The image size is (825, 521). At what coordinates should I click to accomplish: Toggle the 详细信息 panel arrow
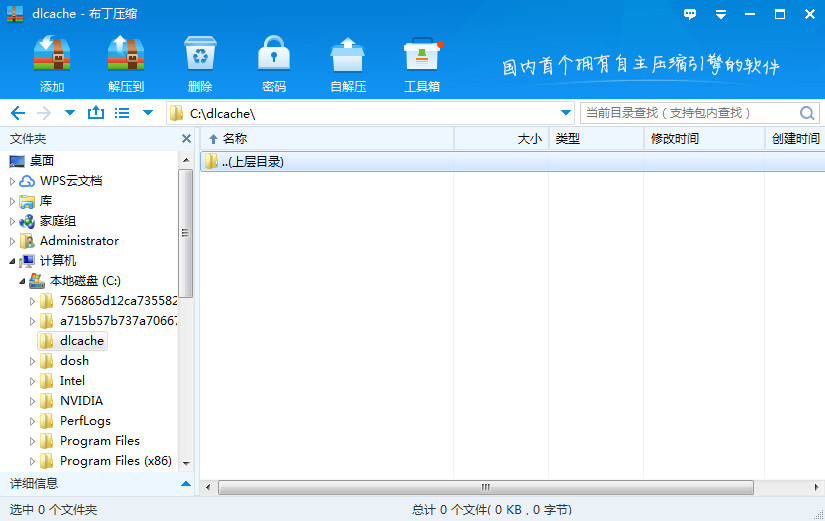coord(186,483)
